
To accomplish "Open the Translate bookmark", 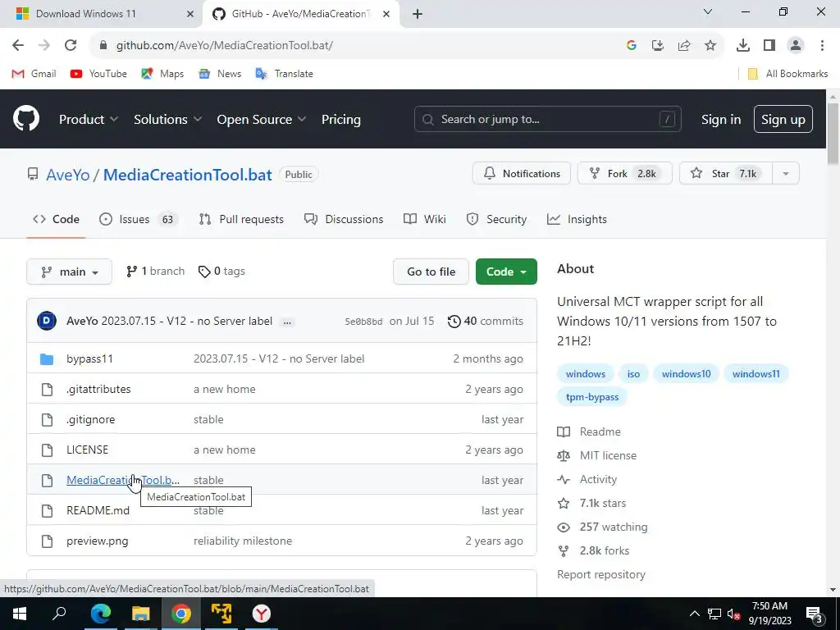I will 285,74.
